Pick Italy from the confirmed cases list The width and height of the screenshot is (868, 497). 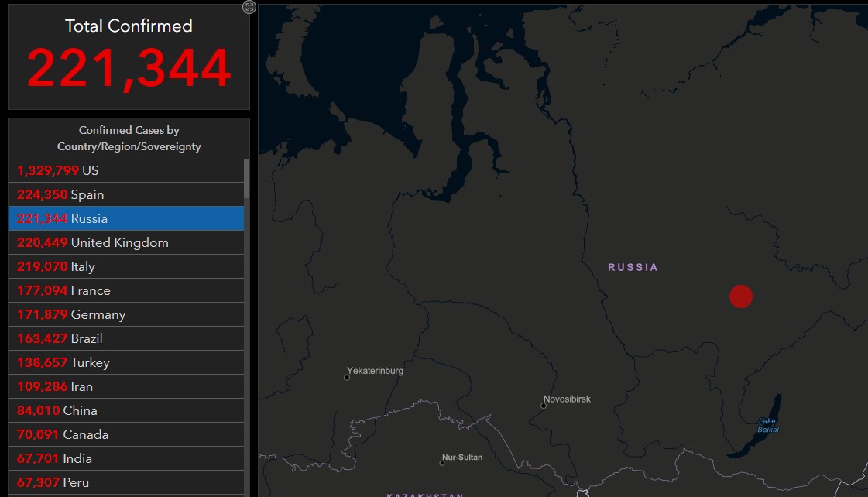[x=126, y=266]
